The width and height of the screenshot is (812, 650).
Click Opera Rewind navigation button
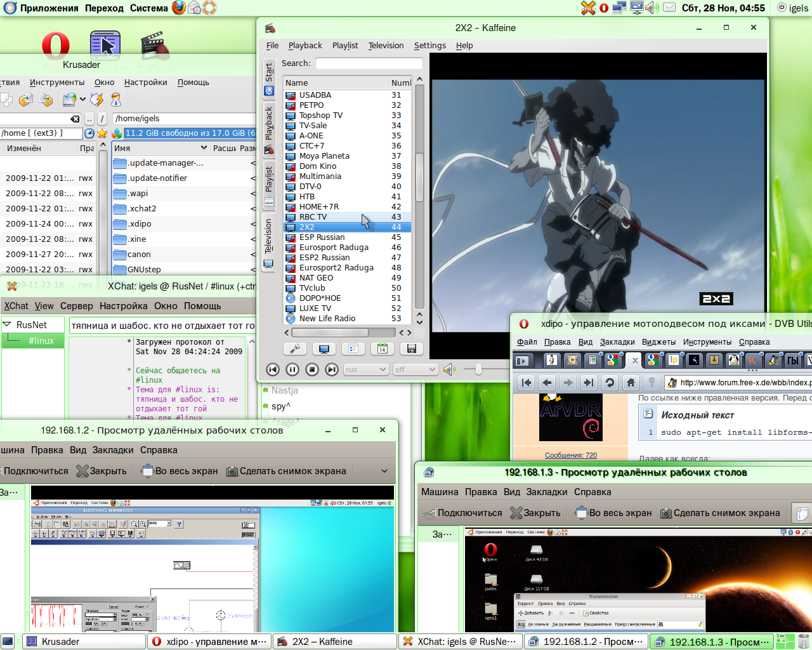tap(527, 383)
